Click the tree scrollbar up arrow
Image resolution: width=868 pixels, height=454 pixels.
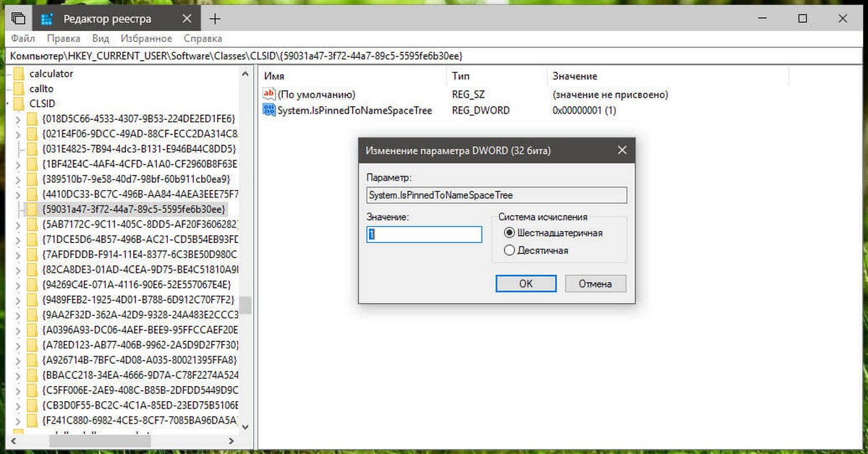[246, 73]
